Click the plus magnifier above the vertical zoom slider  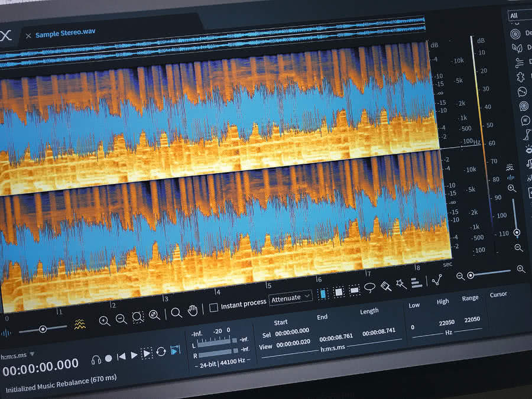tap(512, 189)
